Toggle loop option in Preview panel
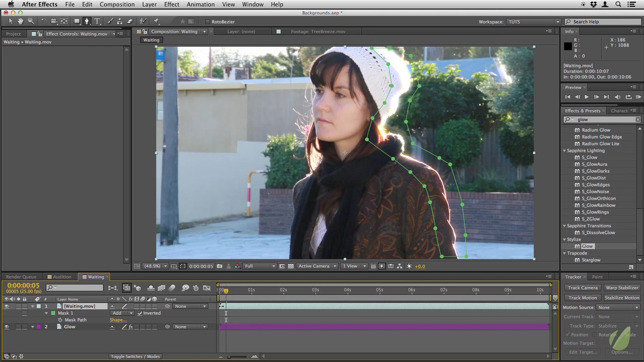 [x=628, y=97]
